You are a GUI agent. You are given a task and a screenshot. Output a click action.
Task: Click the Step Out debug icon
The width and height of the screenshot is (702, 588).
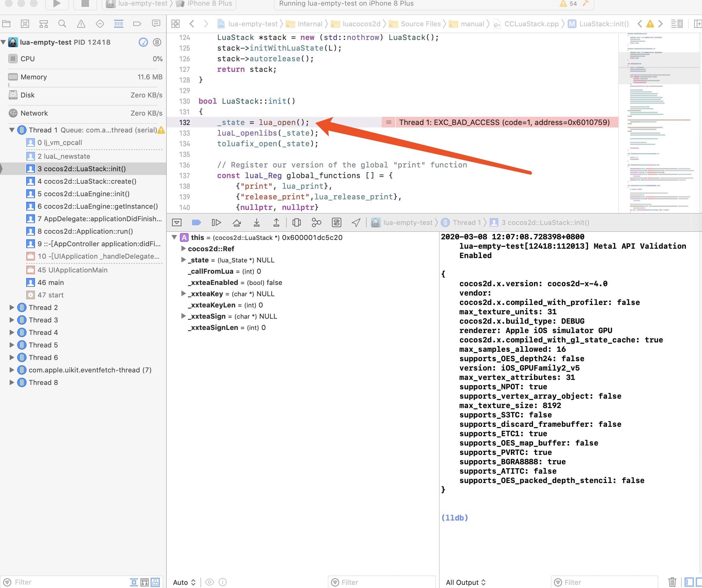pos(276,222)
